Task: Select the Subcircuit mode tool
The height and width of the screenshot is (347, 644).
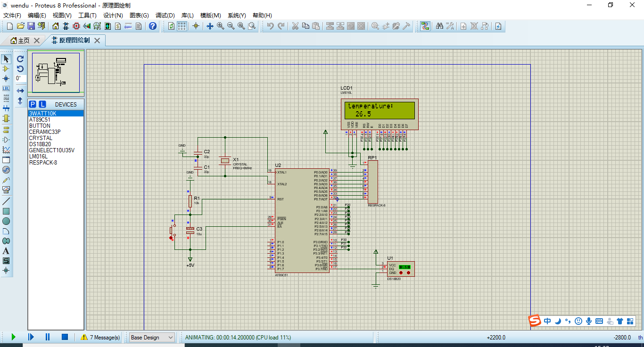Action: 6,118
